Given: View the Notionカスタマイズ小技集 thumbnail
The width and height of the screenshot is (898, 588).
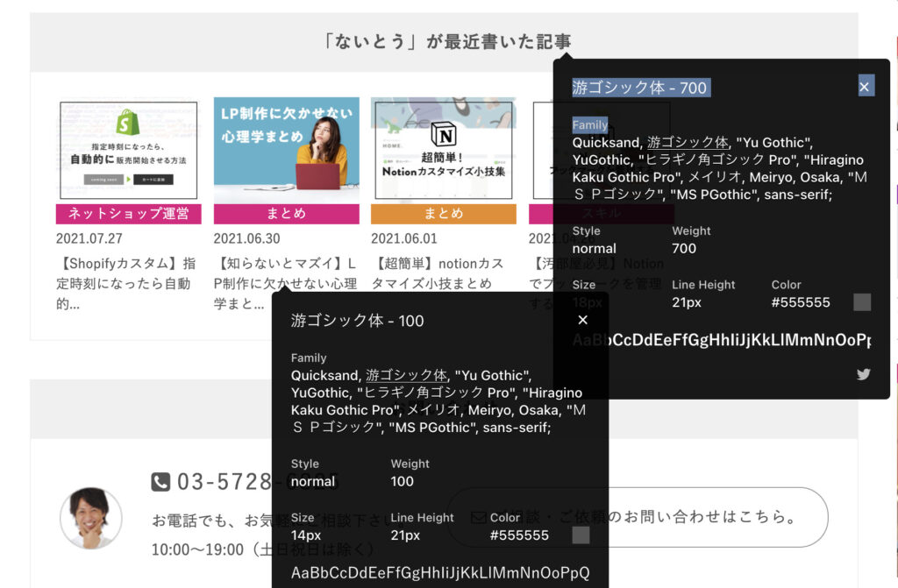Looking at the screenshot, I should pos(444,150).
